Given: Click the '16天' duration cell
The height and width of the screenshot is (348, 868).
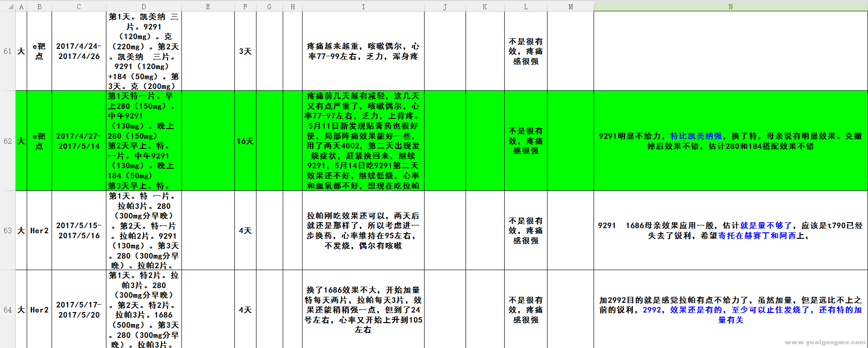Looking at the screenshot, I should (245, 141).
